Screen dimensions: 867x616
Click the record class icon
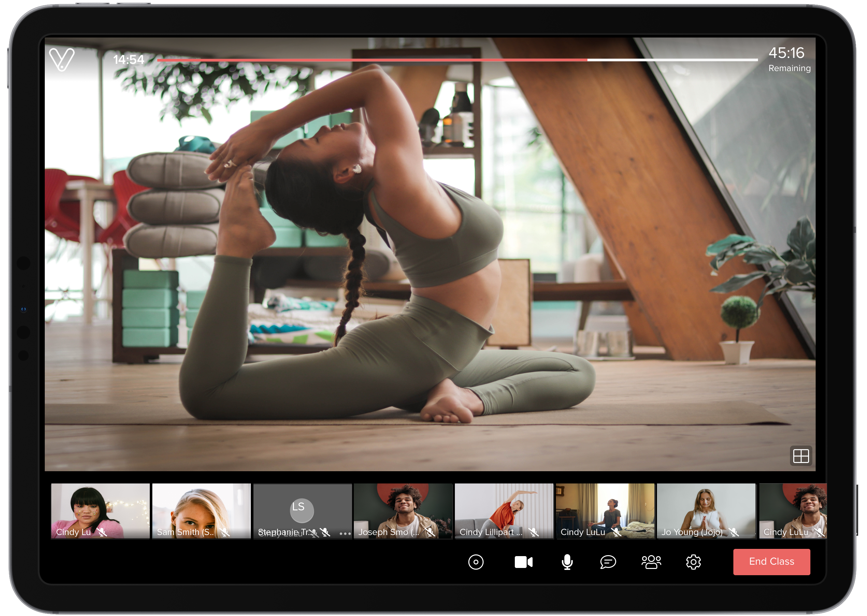(475, 562)
